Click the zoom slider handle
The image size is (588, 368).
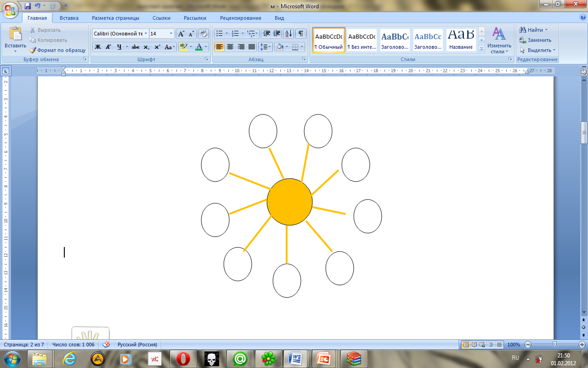coord(554,345)
